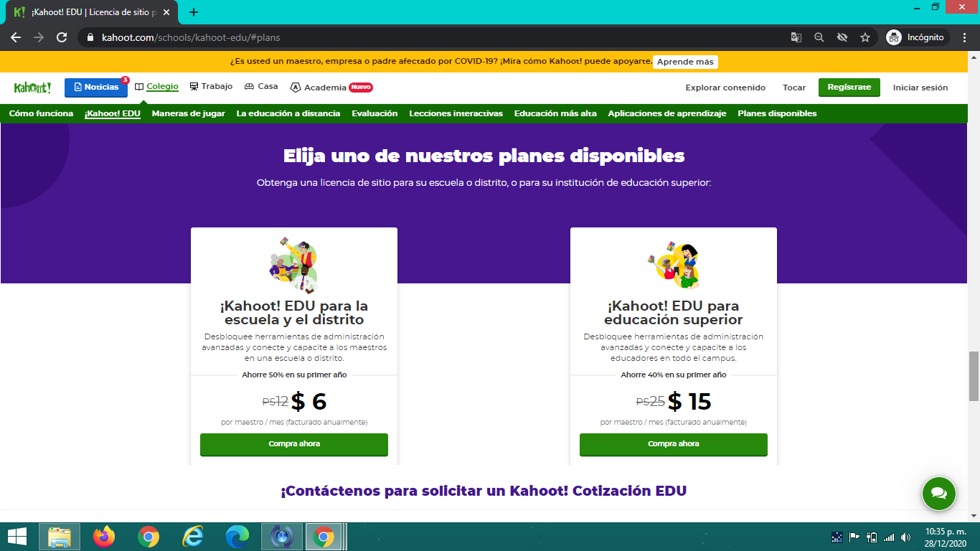The height and width of the screenshot is (551, 980).
Task: Click the translate page icon in address bar
Action: pyautogui.click(x=796, y=37)
